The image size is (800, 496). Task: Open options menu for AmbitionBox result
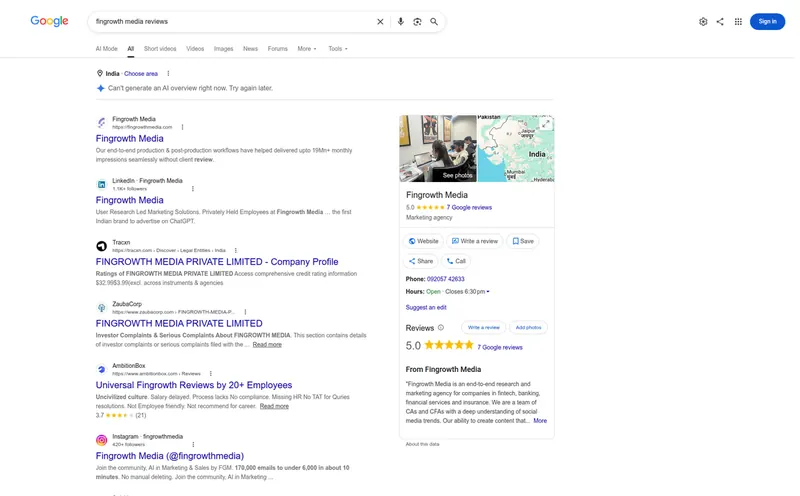(x=211, y=374)
